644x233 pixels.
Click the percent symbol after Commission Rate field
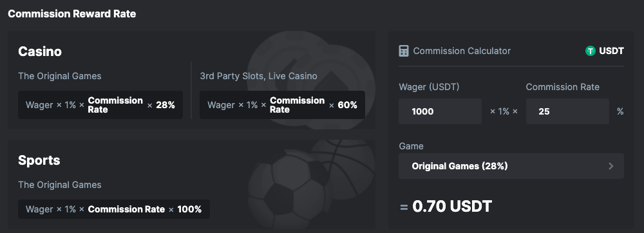(x=620, y=111)
